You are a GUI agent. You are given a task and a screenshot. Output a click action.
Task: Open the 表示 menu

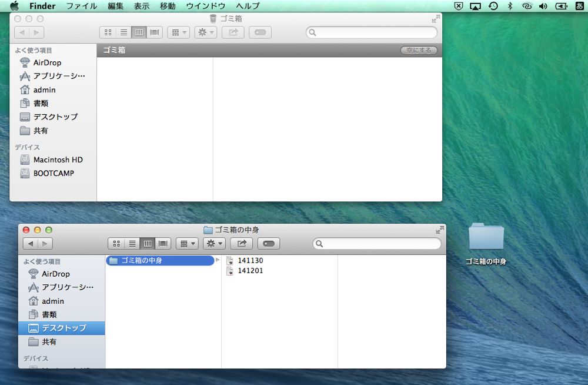tap(142, 6)
